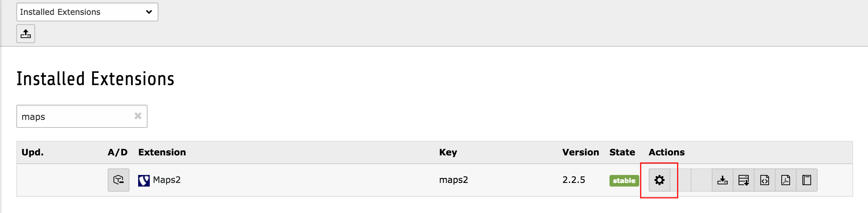
Task: Deactivate the Maps2 extension
Action: pos(119,180)
